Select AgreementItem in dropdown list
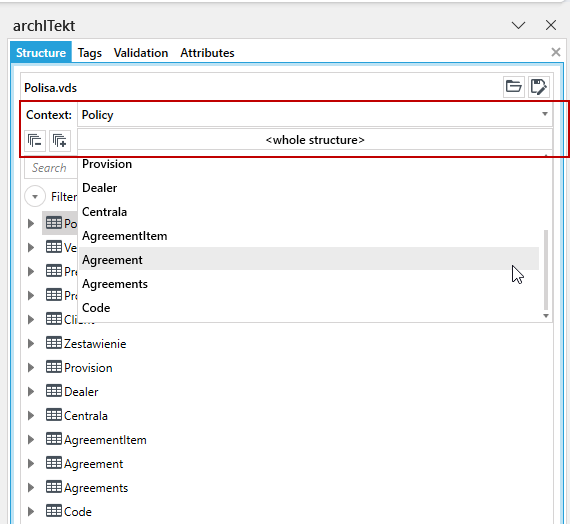 pyautogui.click(x=309, y=236)
